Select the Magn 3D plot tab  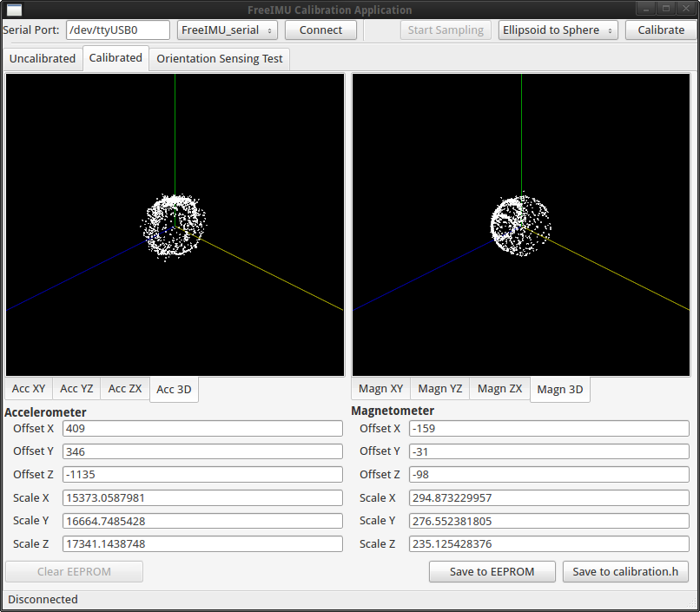point(560,390)
